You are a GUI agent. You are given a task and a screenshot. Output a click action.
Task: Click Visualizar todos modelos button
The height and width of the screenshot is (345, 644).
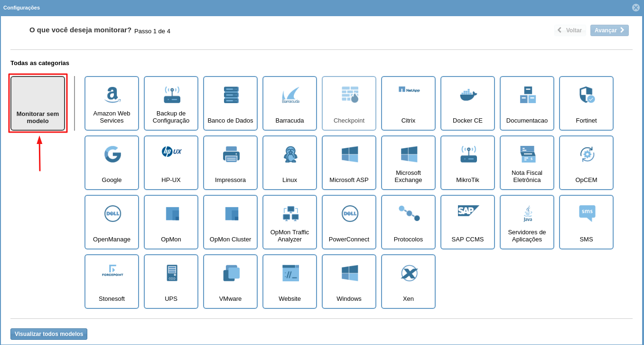coord(49,334)
